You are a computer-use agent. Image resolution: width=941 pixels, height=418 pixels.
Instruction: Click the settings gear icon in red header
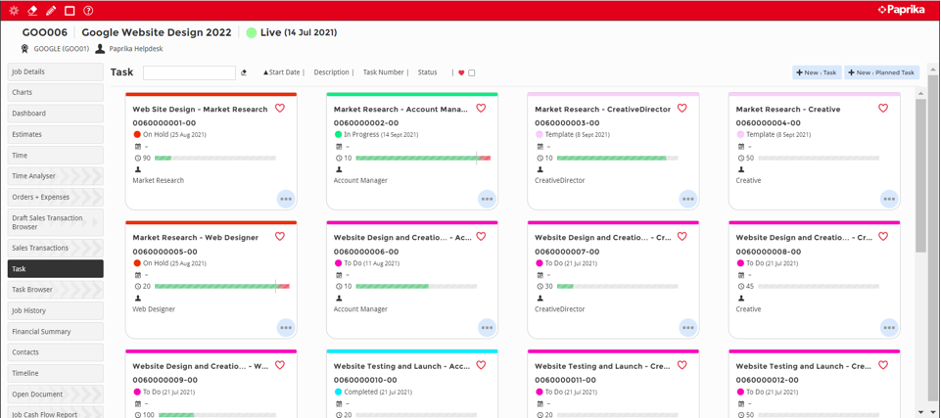point(14,10)
